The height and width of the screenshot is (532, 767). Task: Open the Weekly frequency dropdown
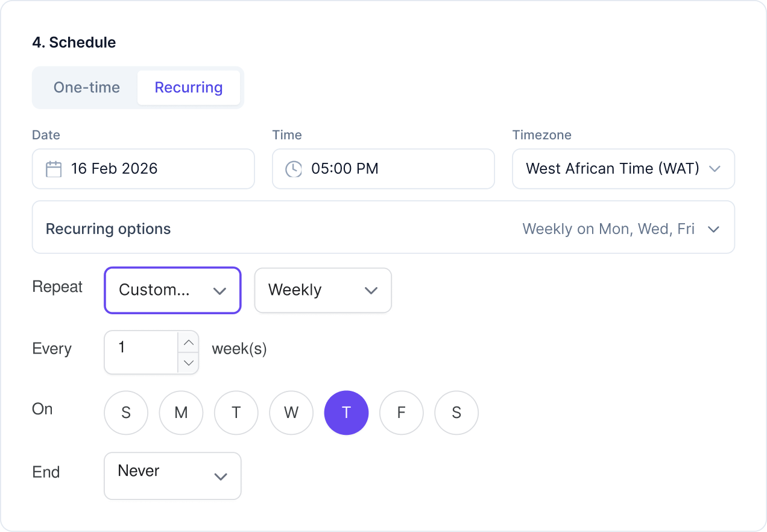coord(323,290)
